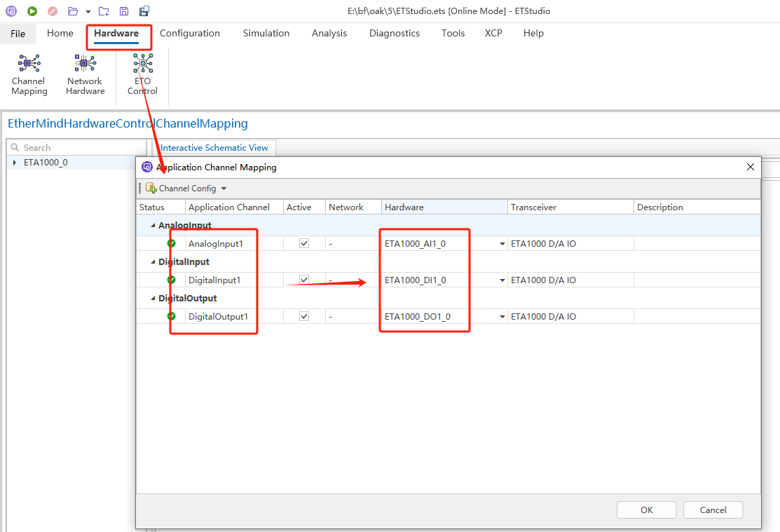Open the ETO Control tool
This screenshot has height=532, width=780.
(142, 74)
